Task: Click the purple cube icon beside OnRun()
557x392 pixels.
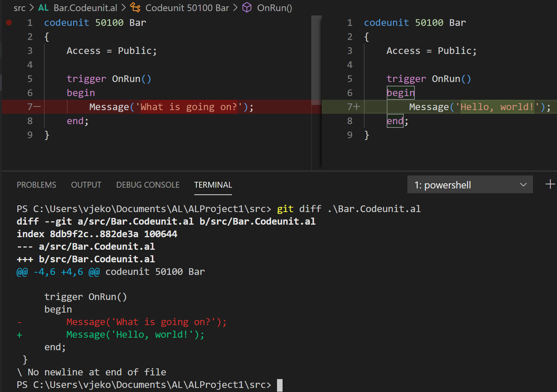Action: 247,7
